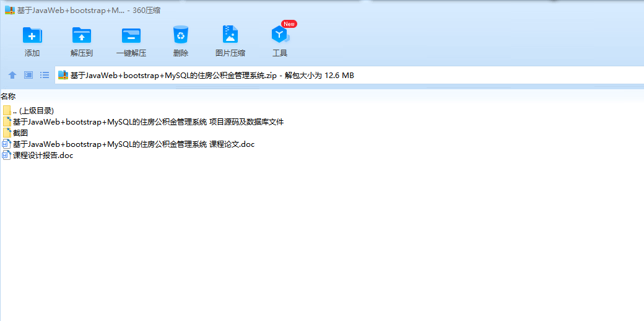The image size is (644, 321).
Task: Click the doc icon of 课程设计报告.doc
Action: (x=7, y=156)
